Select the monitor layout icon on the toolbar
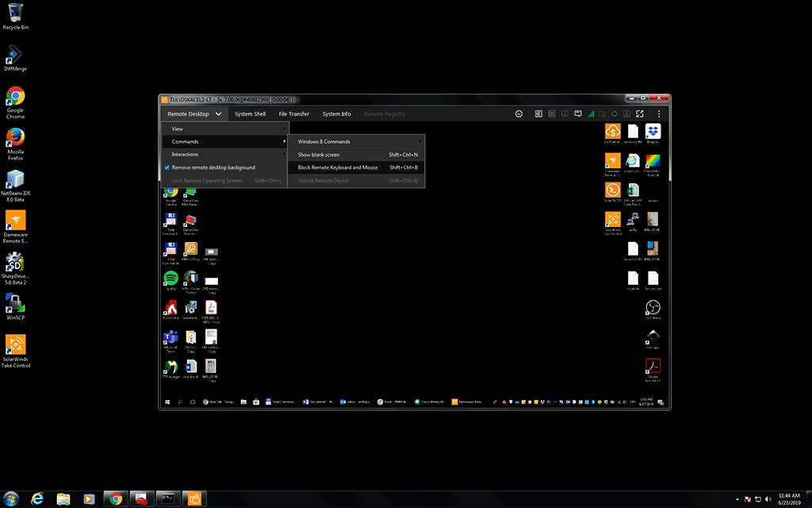 pyautogui.click(x=538, y=114)
